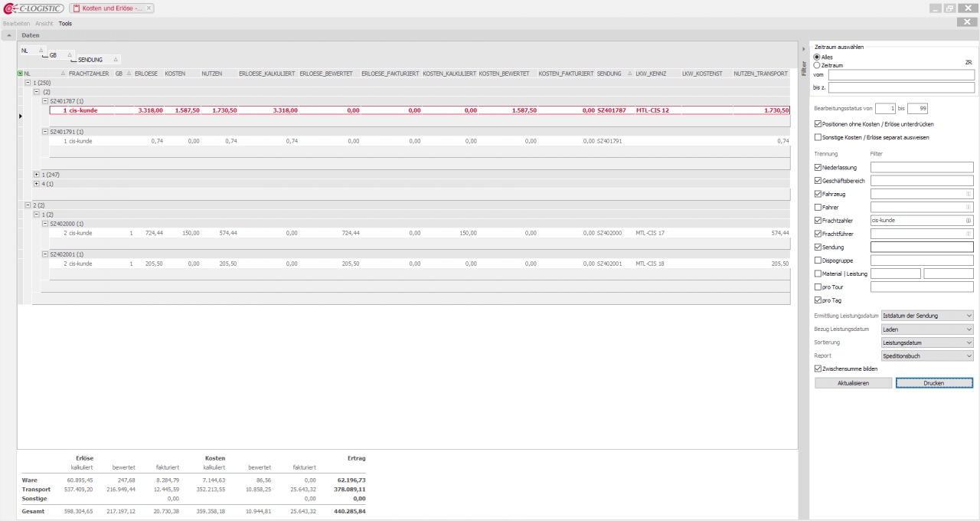Select the Zeitraum radio button
This screenshot has height=521, width=980.
[817, 65]
